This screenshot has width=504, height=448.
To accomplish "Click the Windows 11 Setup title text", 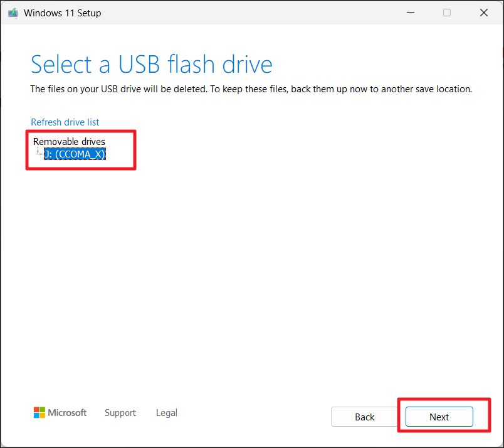I will 62,13.
